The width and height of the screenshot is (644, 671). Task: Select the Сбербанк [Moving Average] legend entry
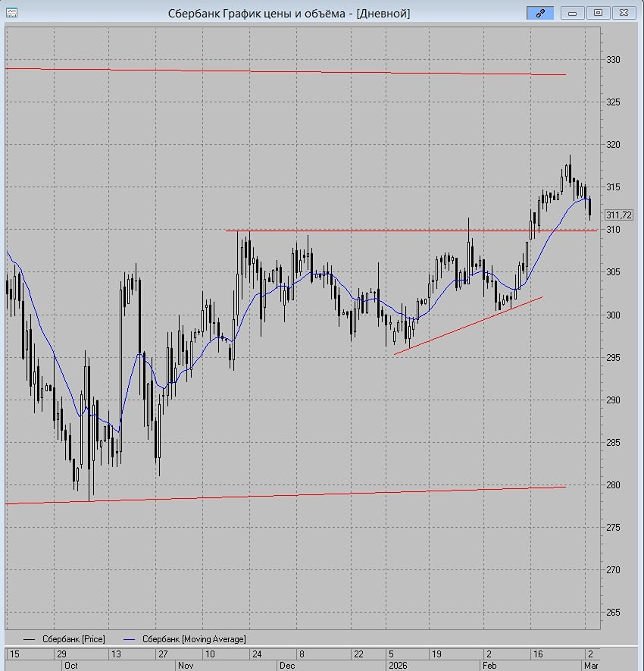193,639
